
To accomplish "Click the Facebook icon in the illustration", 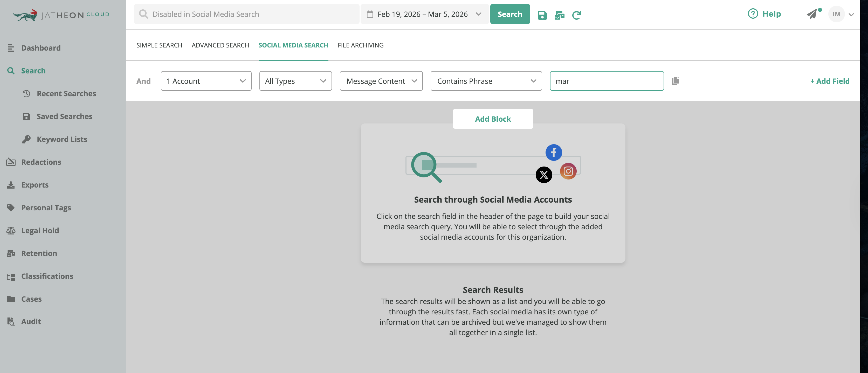I will (x=554, y=152).
